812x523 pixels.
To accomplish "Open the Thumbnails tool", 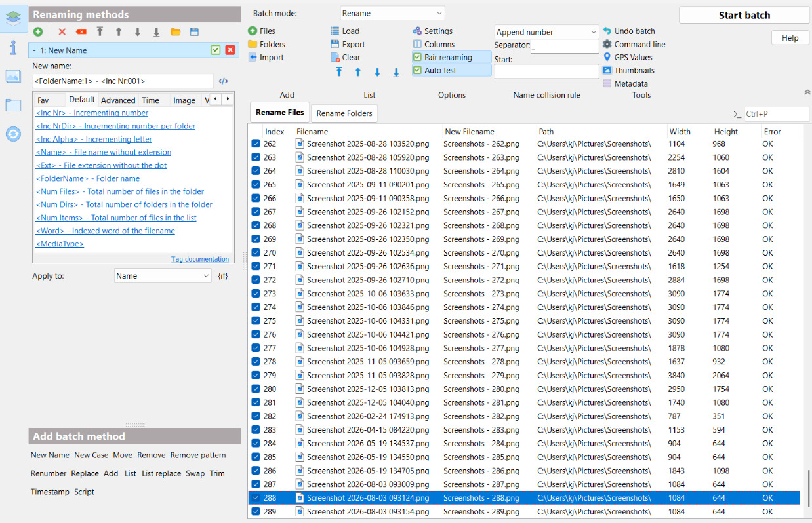I will [x=607, y=70].
